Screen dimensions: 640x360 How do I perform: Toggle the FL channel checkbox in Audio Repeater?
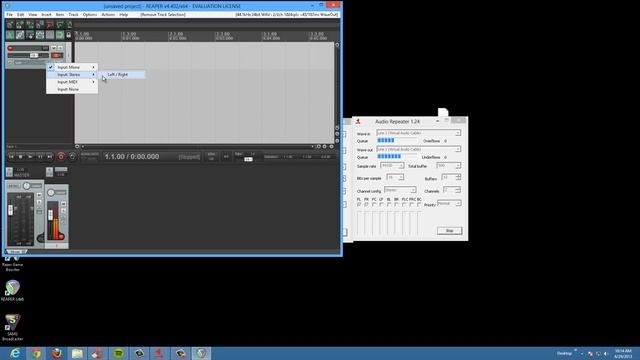[359, 204]
